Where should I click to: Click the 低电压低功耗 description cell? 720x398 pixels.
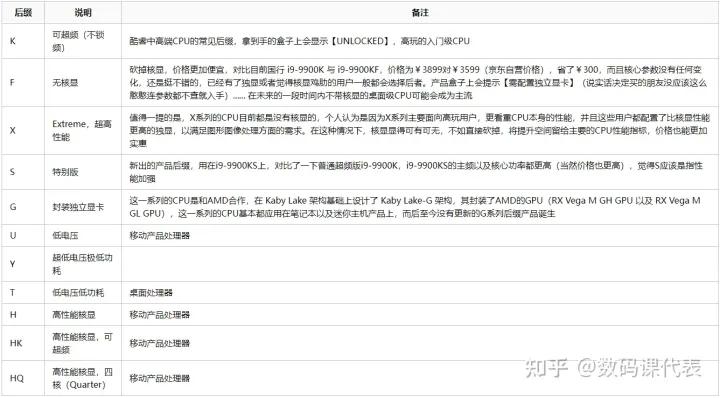pyautogui.click(x=83, y=292)
